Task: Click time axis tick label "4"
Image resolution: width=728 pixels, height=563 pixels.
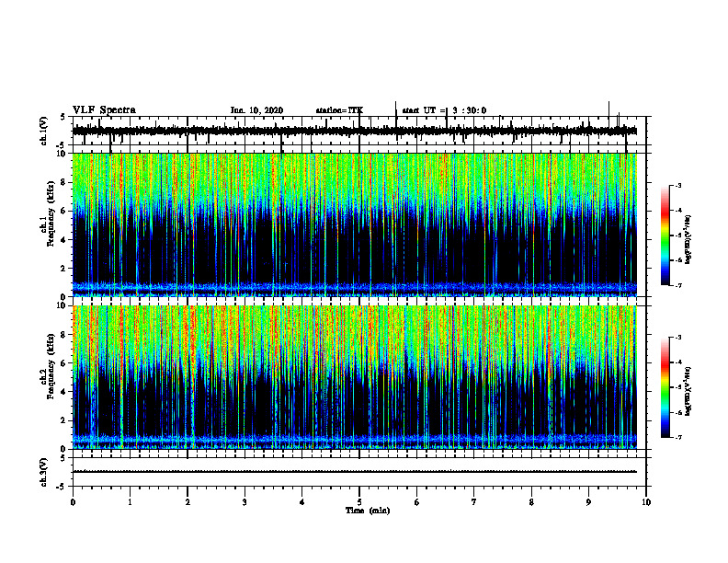Action: point(302,502)
